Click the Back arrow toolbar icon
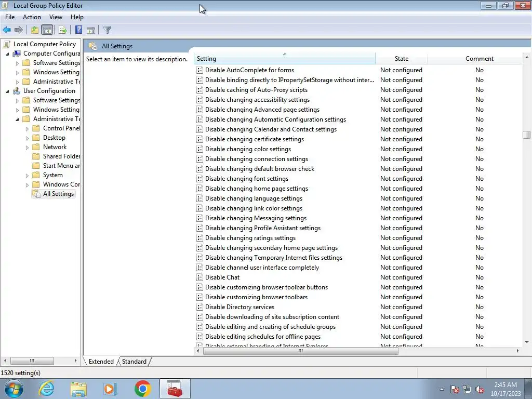 click(x=7, y=30)
